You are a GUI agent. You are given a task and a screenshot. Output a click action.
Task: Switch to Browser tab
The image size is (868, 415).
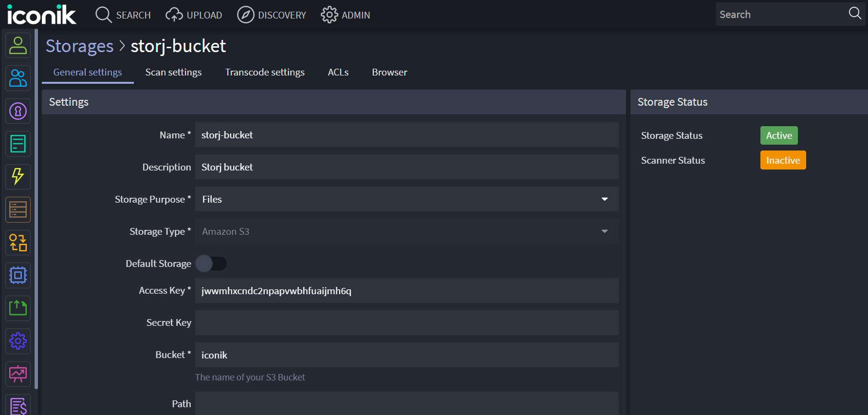pyautogui.click(x=389, y=72)
